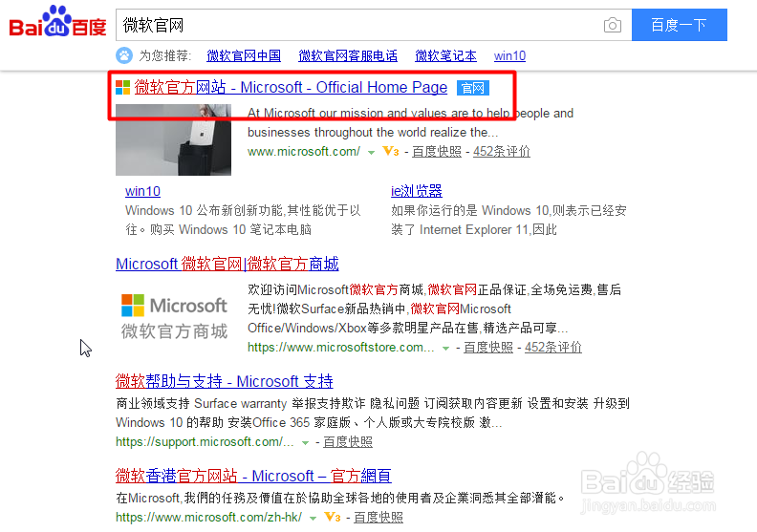The height and width of the screenshot is (532, 757).
Task: Open 452条评价 beside www.microsoft.com
Action: pos(501,152)
